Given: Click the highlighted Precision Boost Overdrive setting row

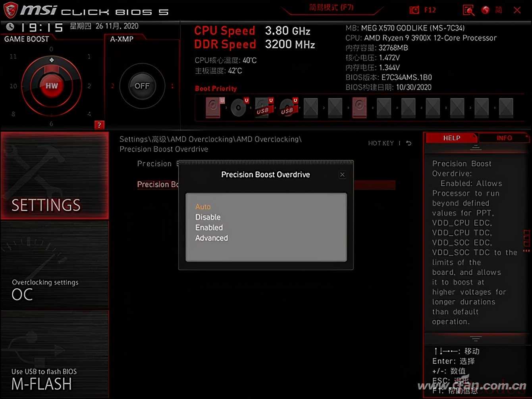Looking at the screenshot, I should click(x=266, y=184).
